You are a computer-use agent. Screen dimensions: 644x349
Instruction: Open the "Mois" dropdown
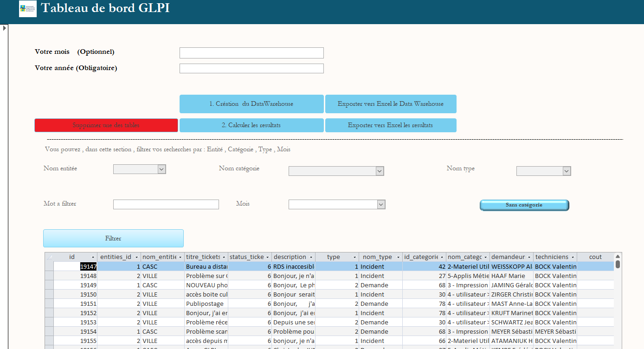tap(380, 204)
